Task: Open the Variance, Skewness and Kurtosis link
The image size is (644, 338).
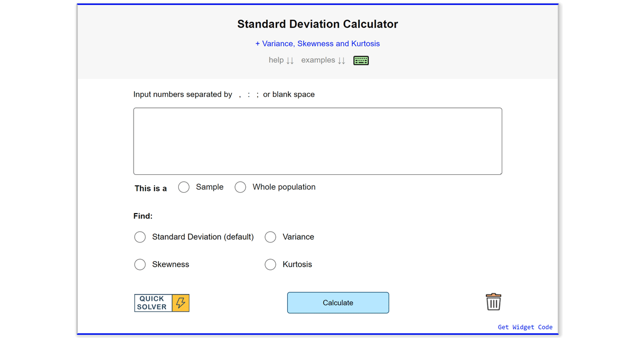Action: [x=317, y=43]
